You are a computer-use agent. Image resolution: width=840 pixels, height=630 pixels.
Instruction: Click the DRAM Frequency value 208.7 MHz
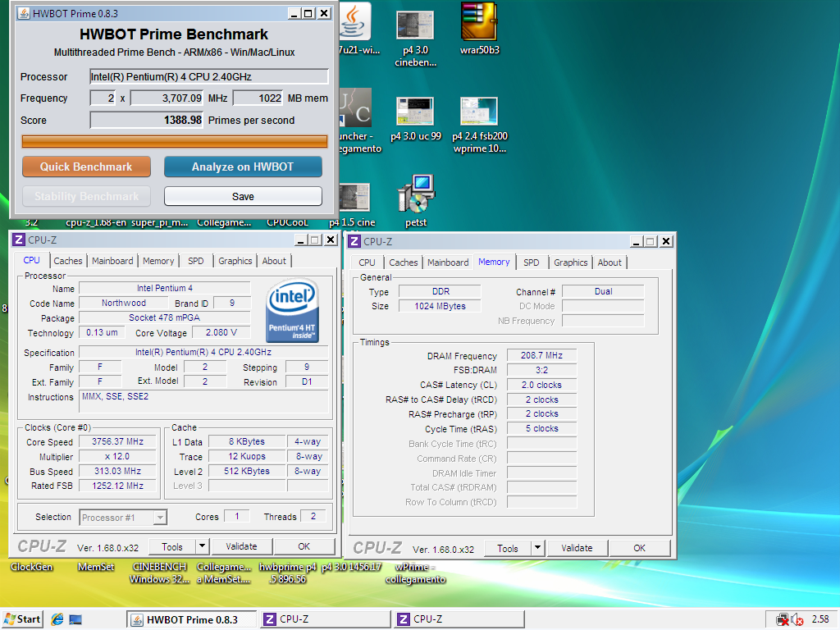coord(541,356)
